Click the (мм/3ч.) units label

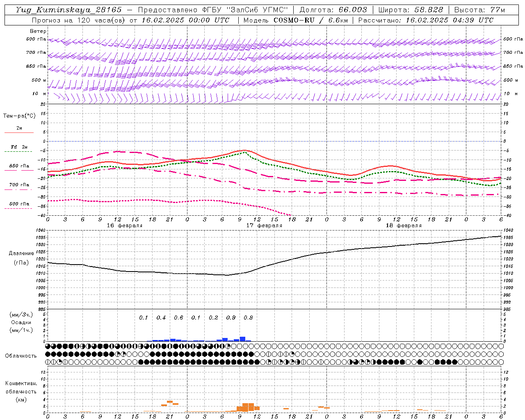click(x=21, y=315)
